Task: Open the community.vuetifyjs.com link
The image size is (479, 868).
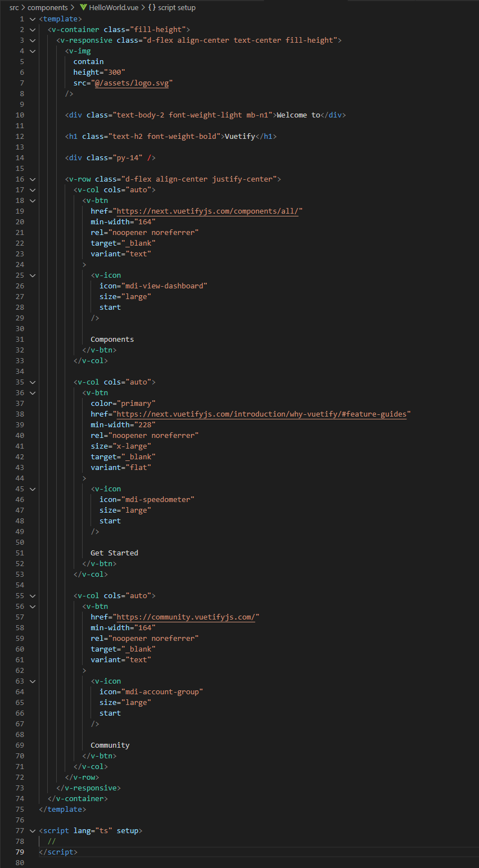Action: point(186,617)
